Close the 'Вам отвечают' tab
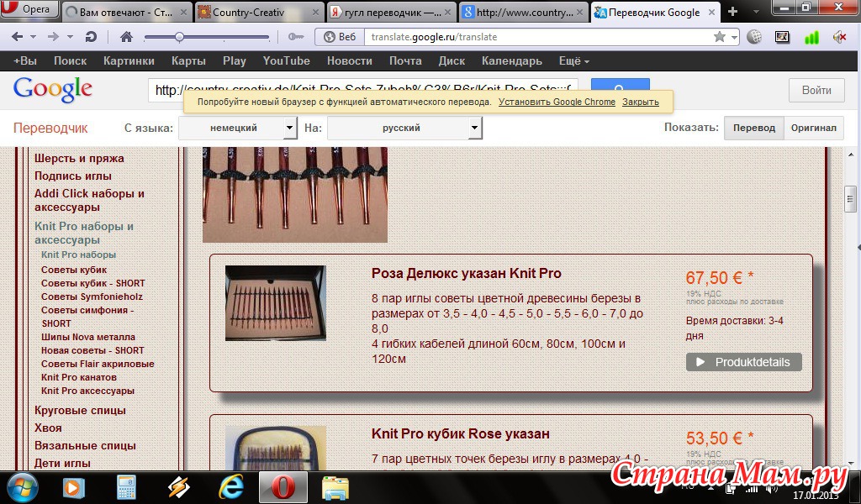 pos(184,12)
